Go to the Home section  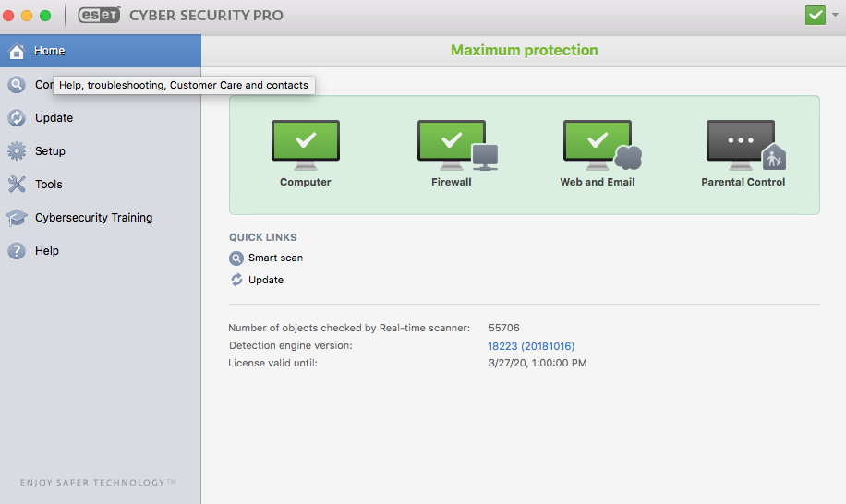pyautogui.click(x=50, y=51)
